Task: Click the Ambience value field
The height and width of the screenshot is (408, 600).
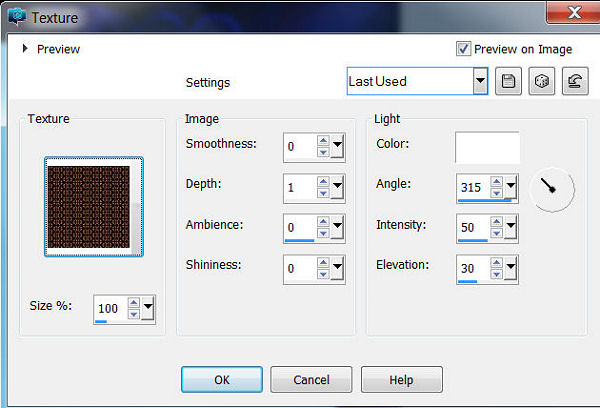Action: coord(300,228)
